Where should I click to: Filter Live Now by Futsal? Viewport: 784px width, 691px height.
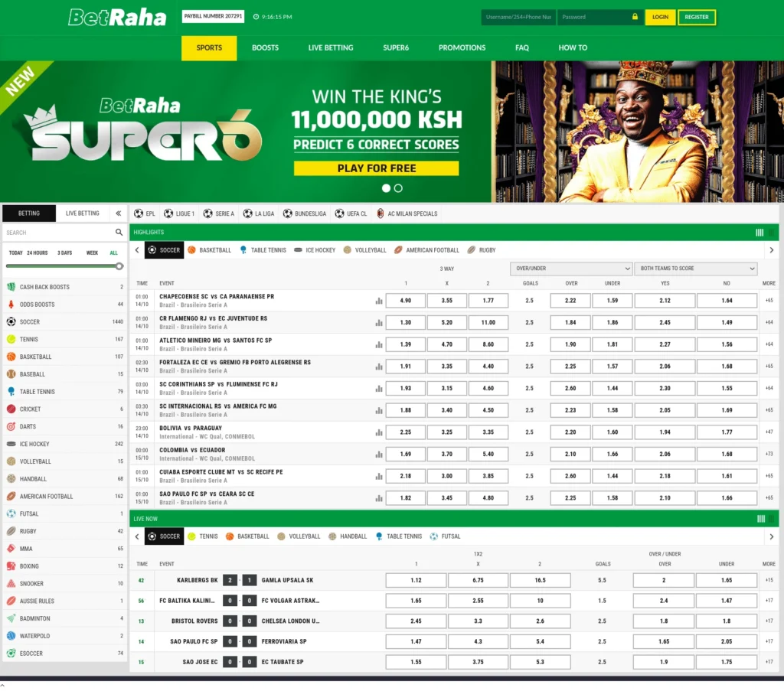(x=445, y=536)
